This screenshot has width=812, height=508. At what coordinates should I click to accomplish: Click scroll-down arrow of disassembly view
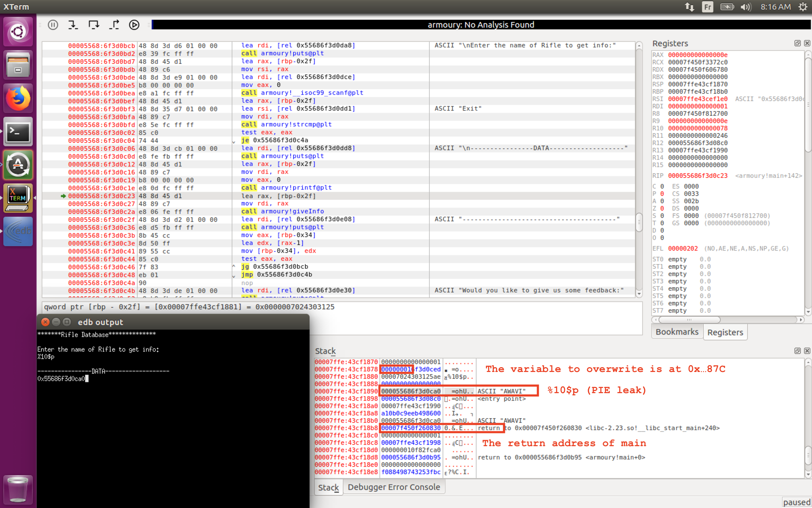tap(639, 294)
